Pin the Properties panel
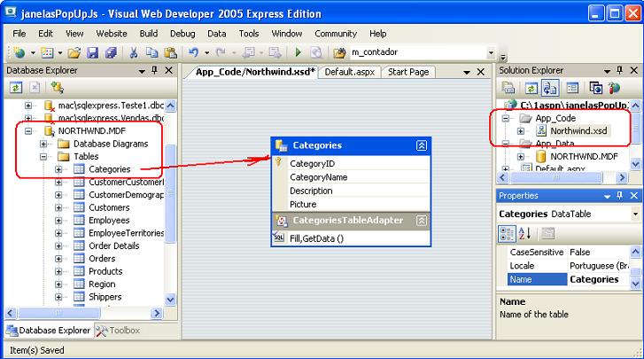644x359 pixels. tap(620, 196)
